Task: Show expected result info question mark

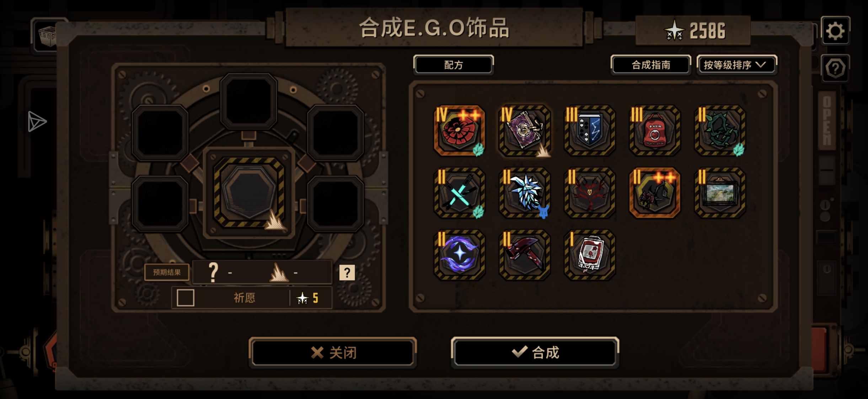Action: pyautogui.click(x=347, y=273)
